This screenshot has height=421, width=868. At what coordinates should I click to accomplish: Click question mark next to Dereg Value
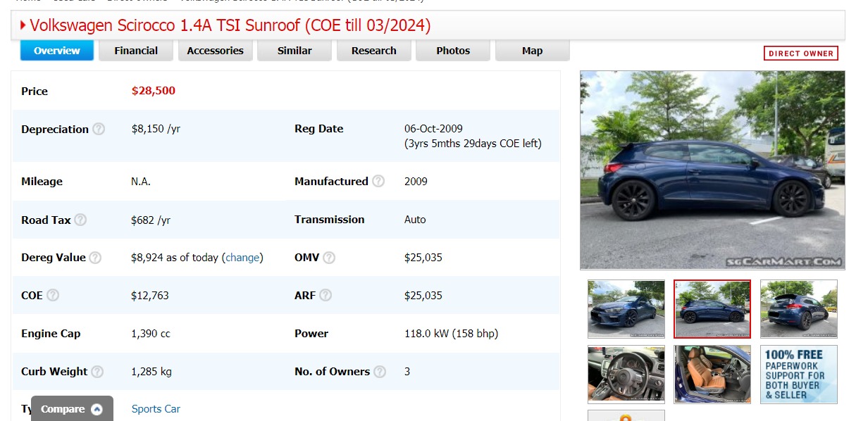pos(96,258)
